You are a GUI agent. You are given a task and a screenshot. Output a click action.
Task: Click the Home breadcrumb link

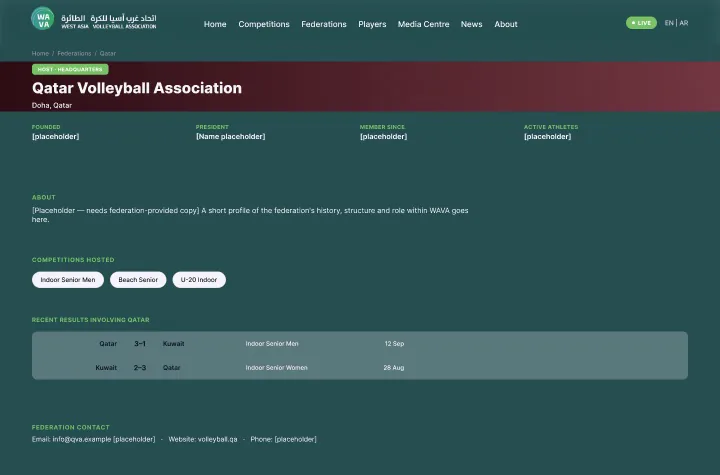click(x=40, y=53)
